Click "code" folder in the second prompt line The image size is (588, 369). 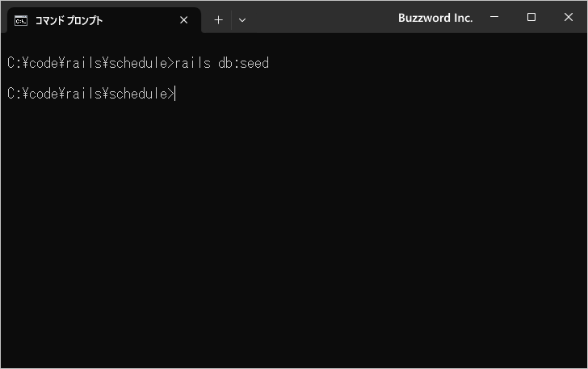[x=44, y=94]
